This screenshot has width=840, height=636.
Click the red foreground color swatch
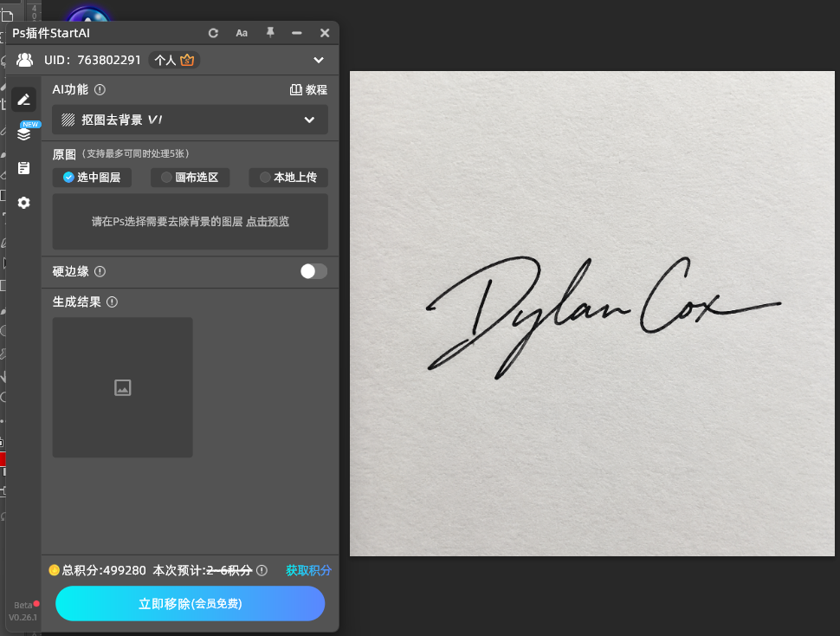3,458
